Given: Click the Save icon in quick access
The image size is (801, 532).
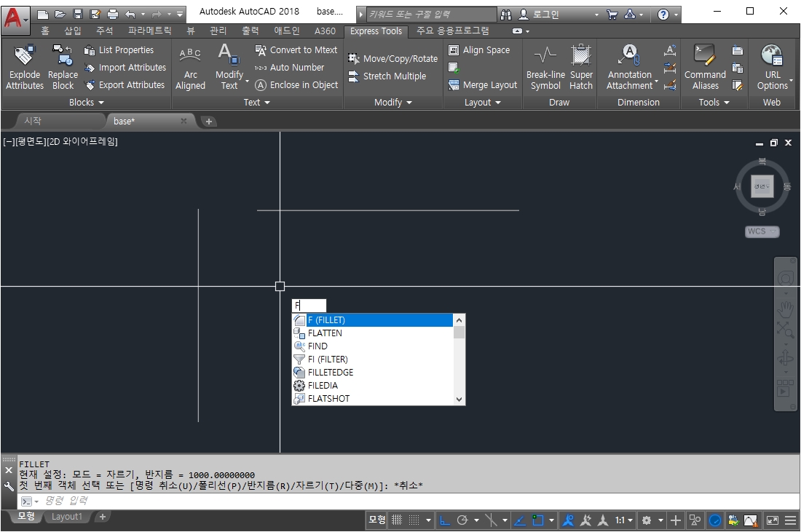Looking at the screenshot, I should click(78, 15).
